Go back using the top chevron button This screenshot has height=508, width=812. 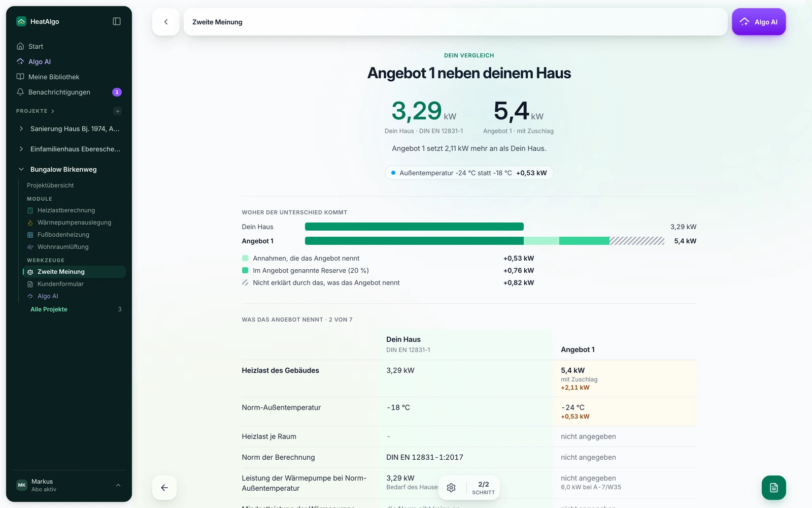pos(166,22)
